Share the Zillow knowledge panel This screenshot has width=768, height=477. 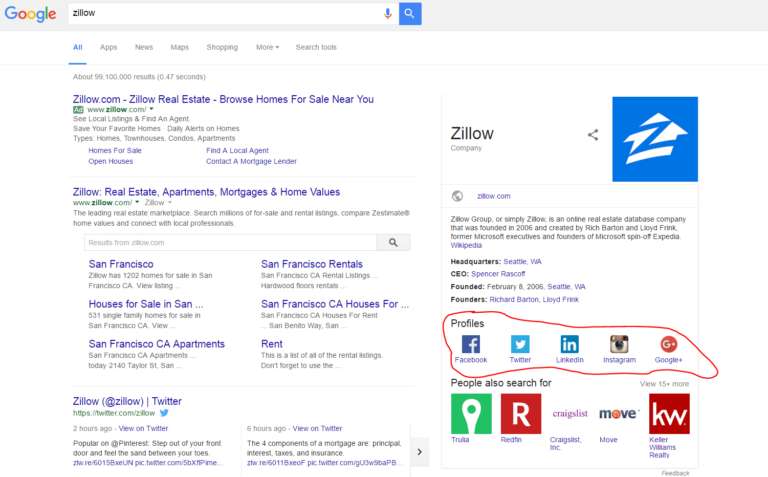point(593,135)
